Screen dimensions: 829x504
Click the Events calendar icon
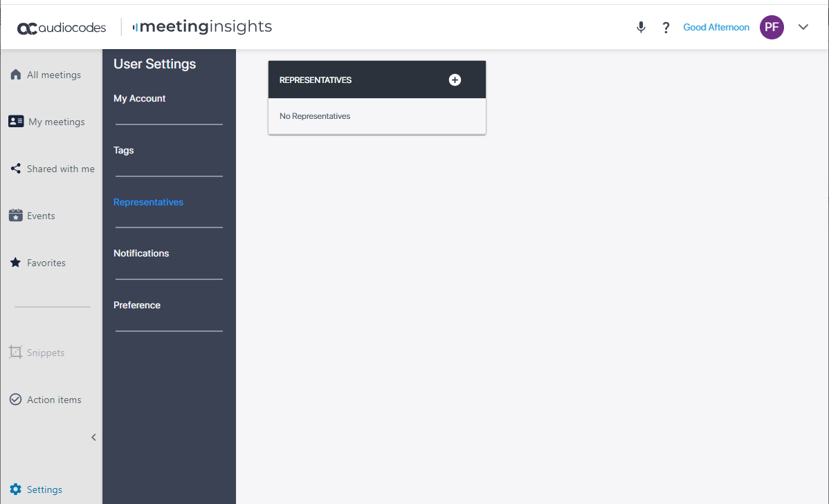click(16, 216)
